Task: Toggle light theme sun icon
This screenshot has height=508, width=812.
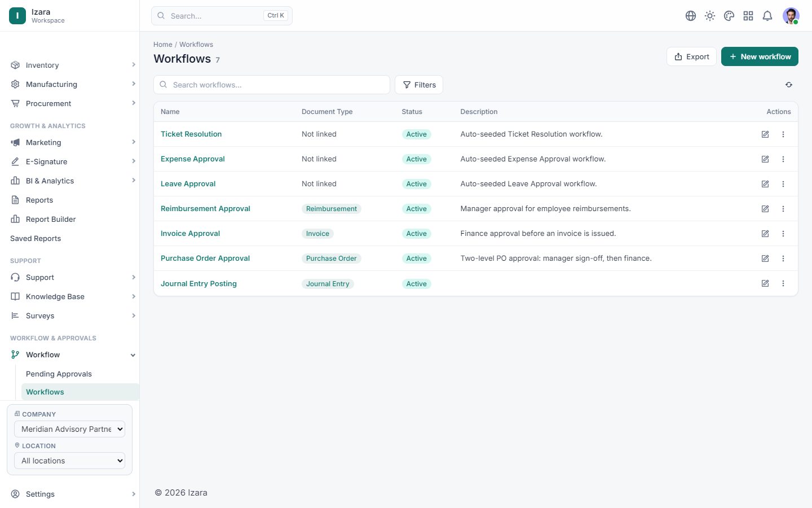Action: coord(710,16)
